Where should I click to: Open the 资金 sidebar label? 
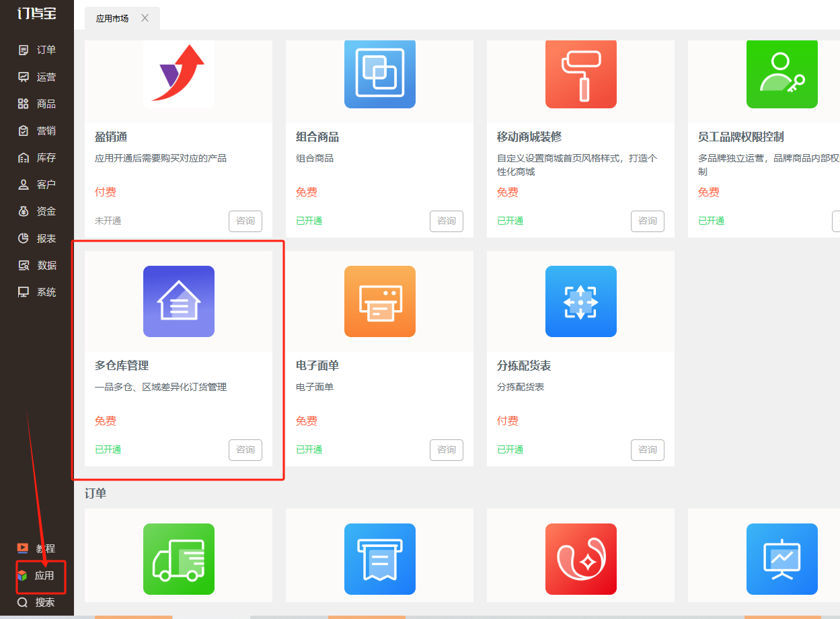[46, 211]
